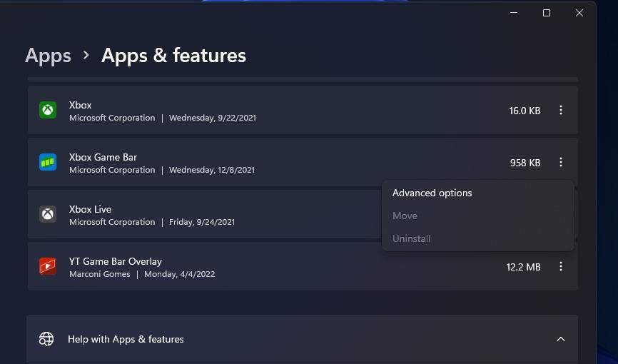Maximize the Settings window
The width and height of the screenshot is (618, 364).
pyautogui.click(x=547, y=13)
